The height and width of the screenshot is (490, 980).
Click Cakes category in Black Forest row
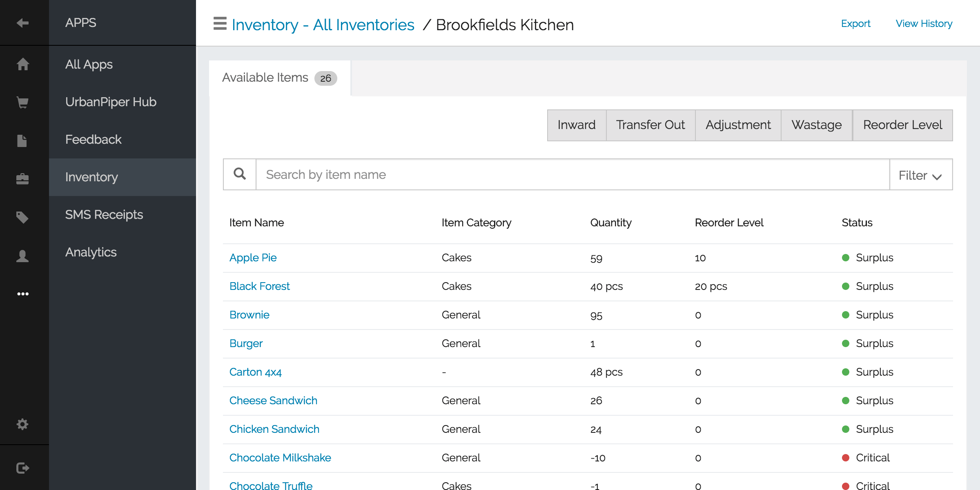(457, 286)
